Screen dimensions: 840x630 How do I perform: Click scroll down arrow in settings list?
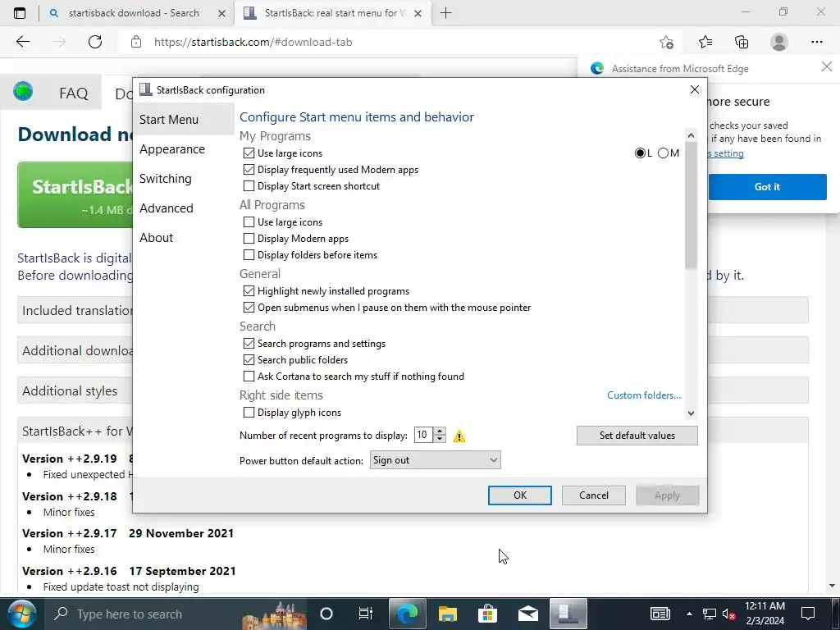691,413
